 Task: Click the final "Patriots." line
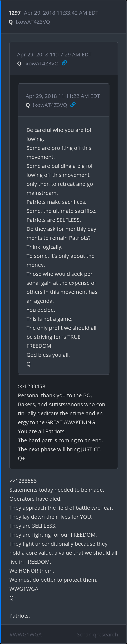pyautogui.click(x=19, y=616)
